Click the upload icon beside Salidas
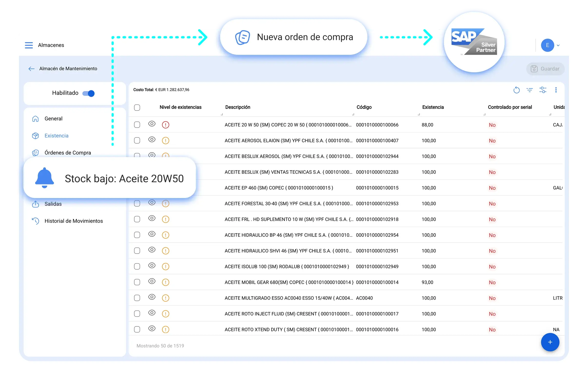This screenshot has width=588, height=380. pyautogui.click(x=35, y=204)
